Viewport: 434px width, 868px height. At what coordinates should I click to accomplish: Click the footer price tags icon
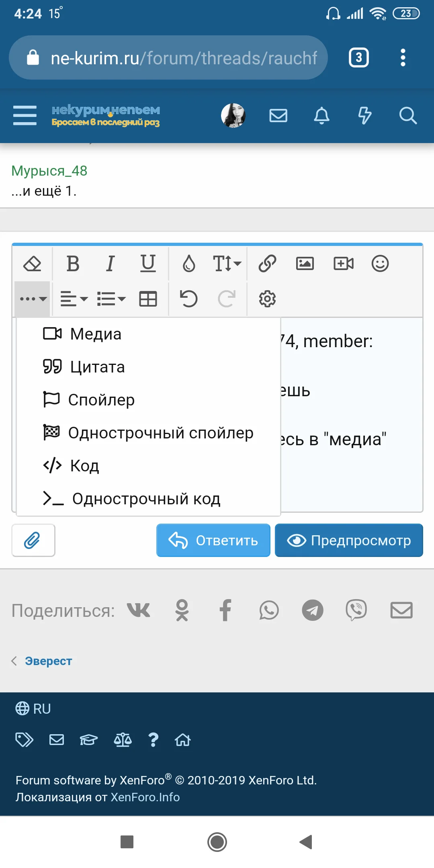tap(24, 739)
